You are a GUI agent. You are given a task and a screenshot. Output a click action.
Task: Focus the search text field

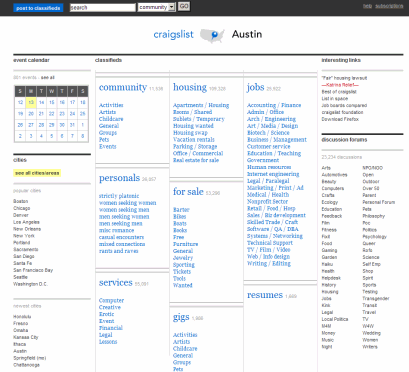point(103,7)
